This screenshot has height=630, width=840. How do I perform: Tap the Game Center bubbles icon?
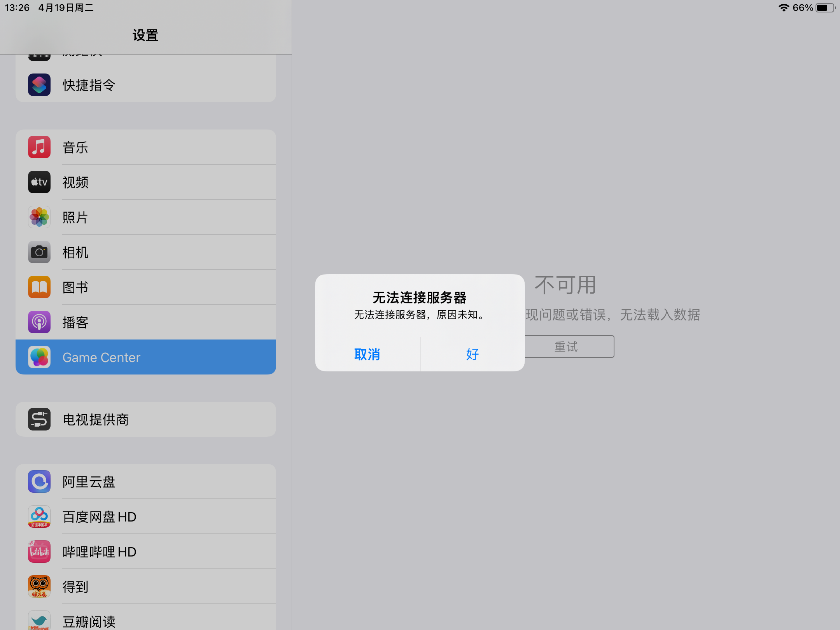point(39,357)
